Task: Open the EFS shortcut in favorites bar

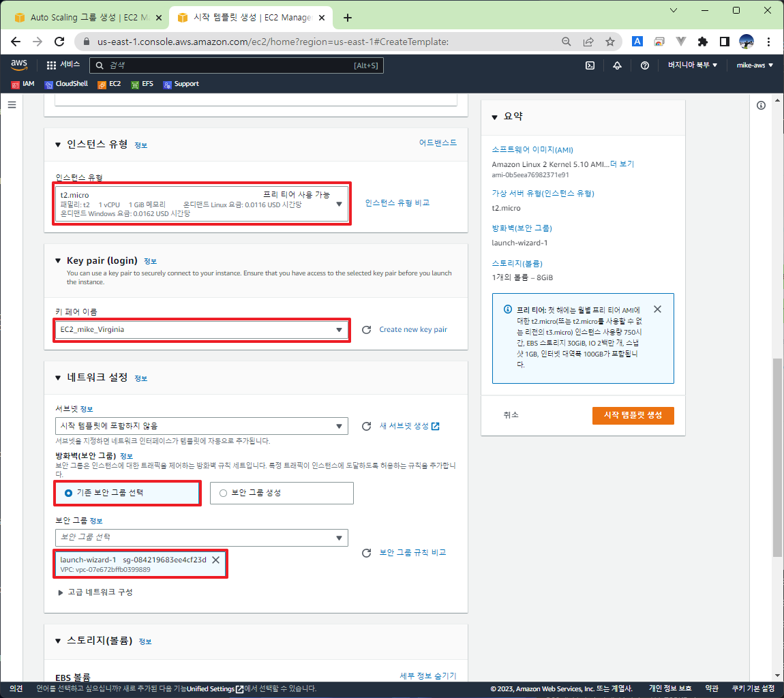Action: pos(142,84)
